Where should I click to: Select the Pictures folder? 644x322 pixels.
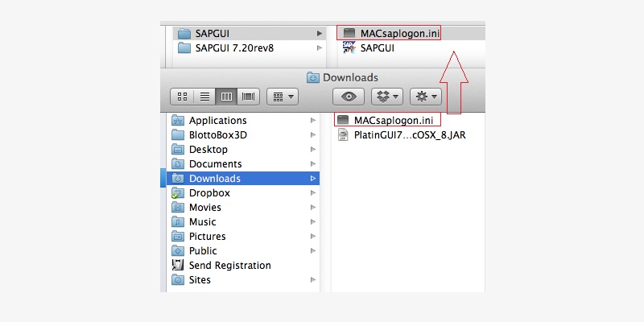coord(243,236)
